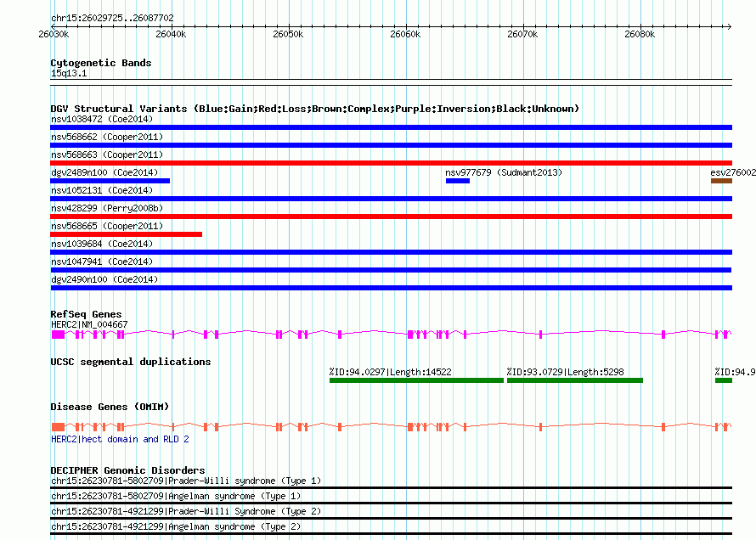Click the UCSC segmental duplications track title

(131, 362)
